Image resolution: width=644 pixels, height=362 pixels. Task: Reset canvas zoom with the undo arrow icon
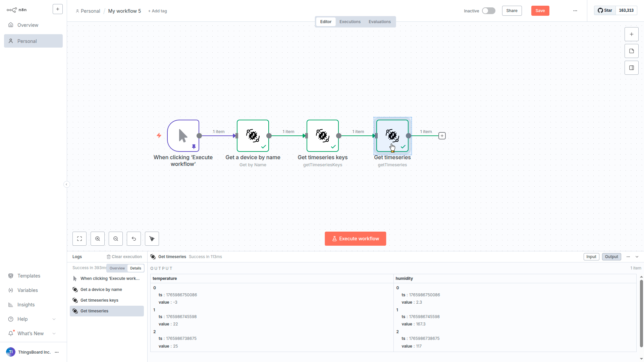coord(134,239)
